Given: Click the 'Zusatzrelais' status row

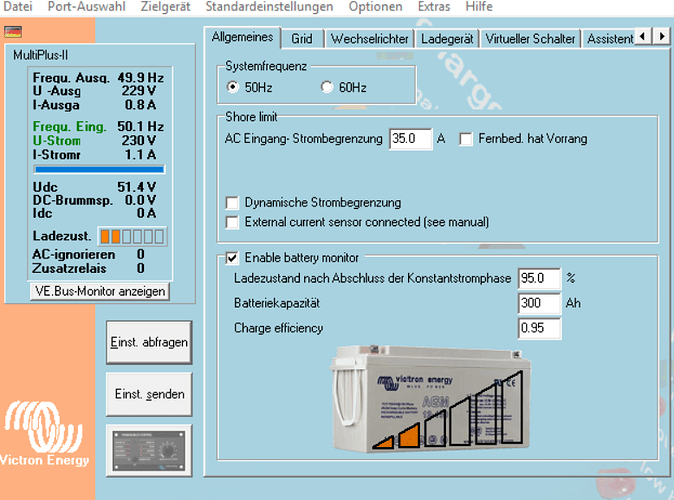Looking at the screenshot, I should 89,268.
